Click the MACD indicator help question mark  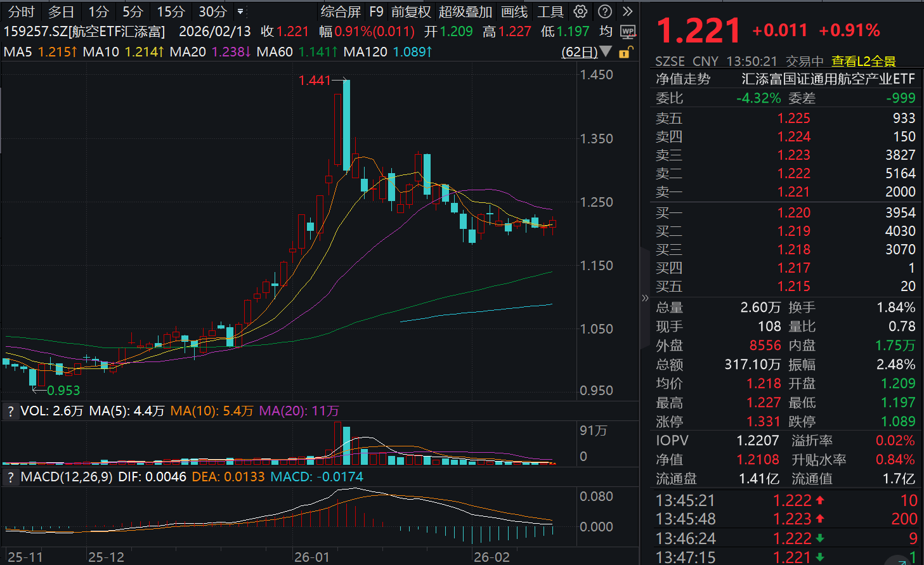coord(10,477)
